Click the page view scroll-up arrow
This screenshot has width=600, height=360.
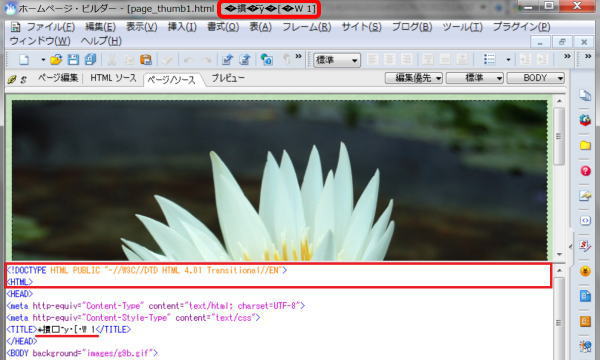click(x=559, y=101)
